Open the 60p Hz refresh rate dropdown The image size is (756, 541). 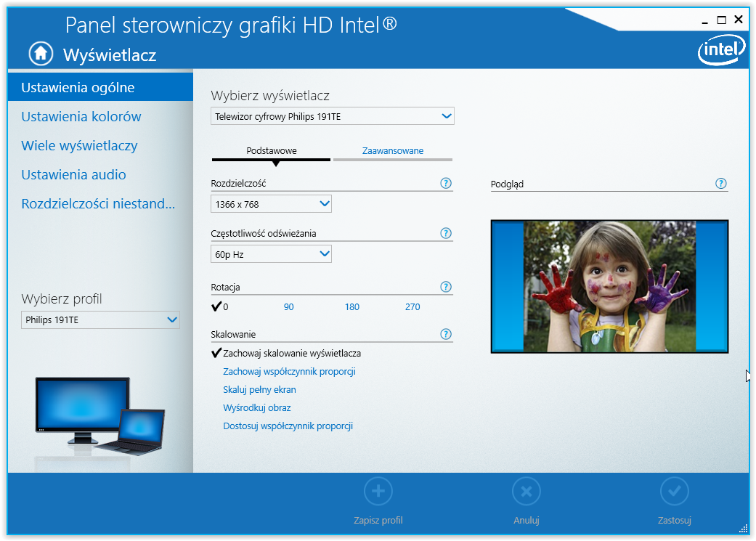[271, 254]
